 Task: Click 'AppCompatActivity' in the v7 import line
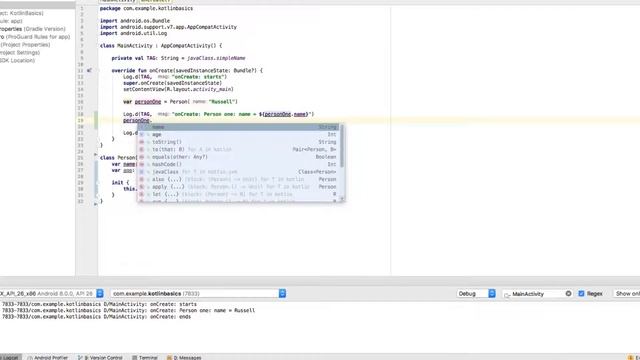211,27
